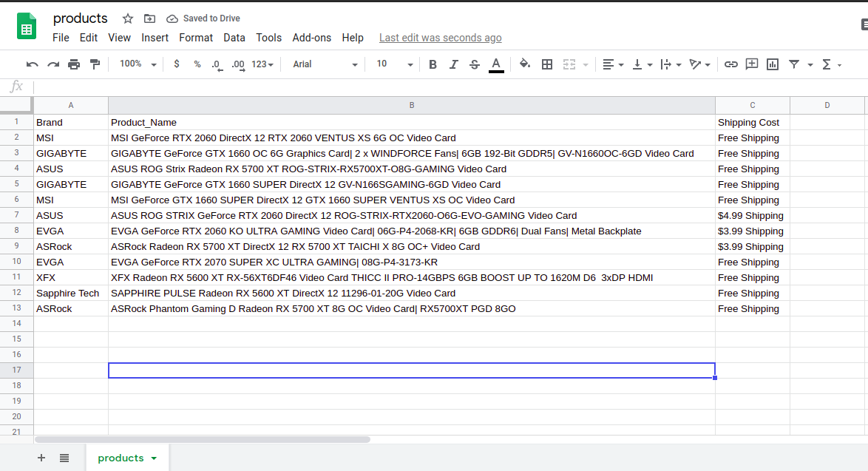868x471 pixels.
Task: Toggle strikethrough formatting
Action: pos(475,64)
